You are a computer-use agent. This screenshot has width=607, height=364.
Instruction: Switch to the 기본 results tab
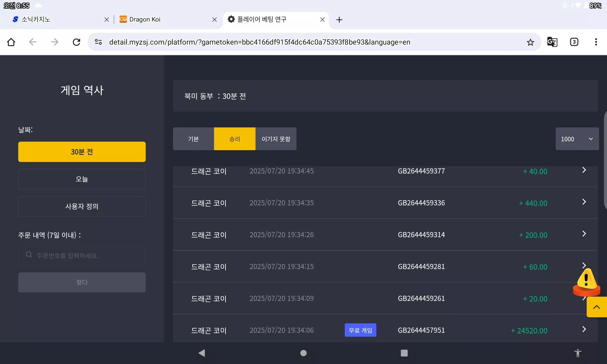pos(193,139)
